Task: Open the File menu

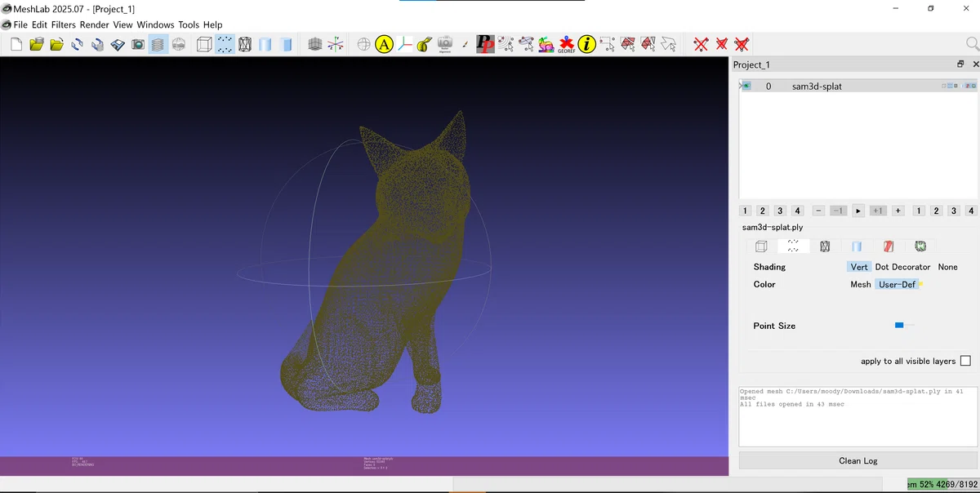Action: click(x=20, y=24)
